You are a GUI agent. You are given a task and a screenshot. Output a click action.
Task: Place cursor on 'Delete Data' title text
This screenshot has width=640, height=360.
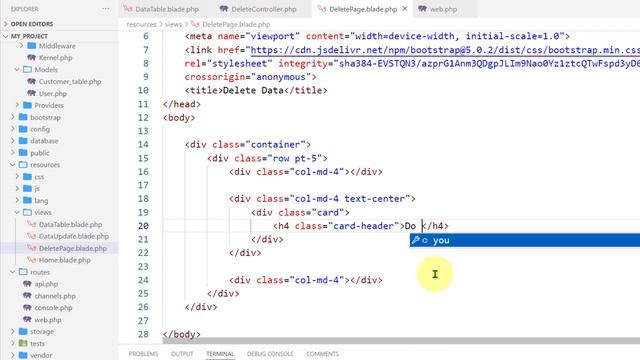[253, 90]
